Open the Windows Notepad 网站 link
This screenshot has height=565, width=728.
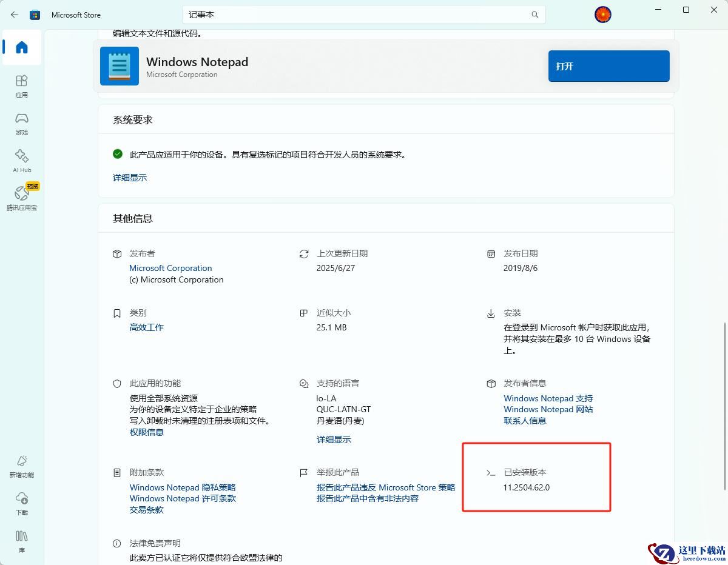pos(548,409)
